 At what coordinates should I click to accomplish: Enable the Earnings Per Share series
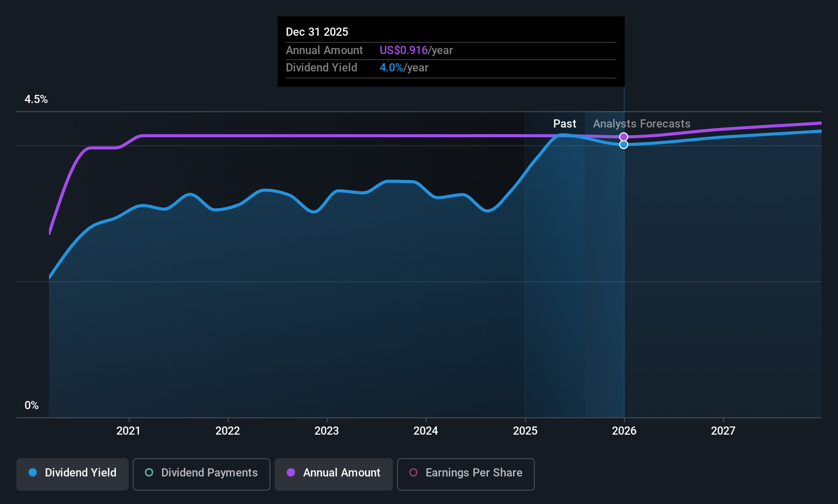pyautogui.click(x=465, y=474)
